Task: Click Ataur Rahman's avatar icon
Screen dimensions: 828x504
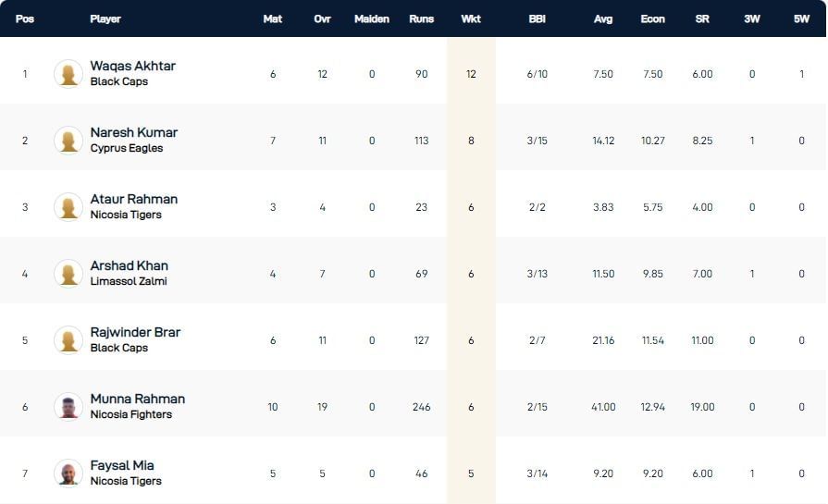Action: coord(68,207)
